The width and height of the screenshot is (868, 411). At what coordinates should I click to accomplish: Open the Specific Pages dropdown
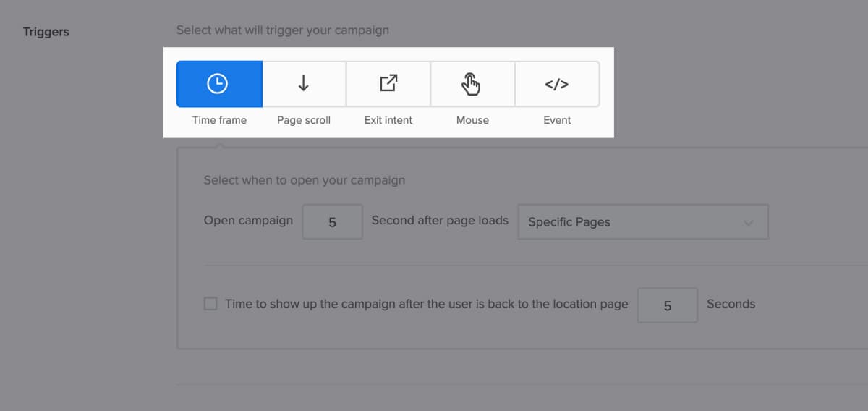(643, 221)
